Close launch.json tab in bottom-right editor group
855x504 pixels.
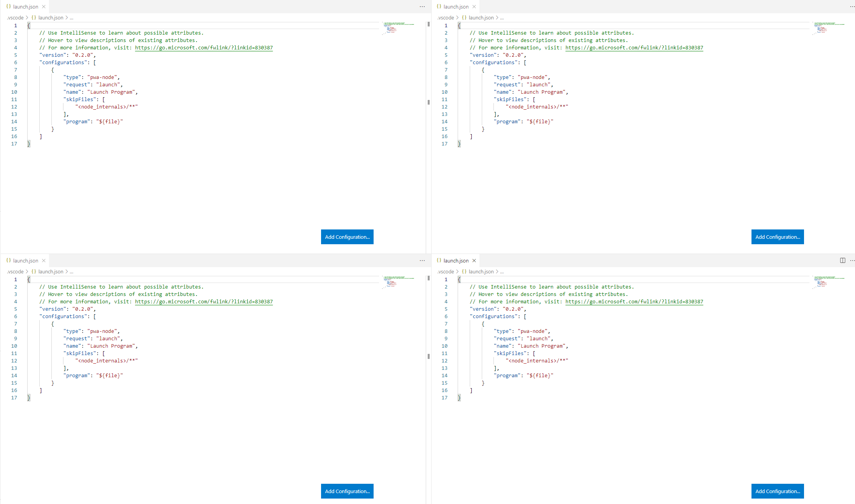[x=474, y=261]
